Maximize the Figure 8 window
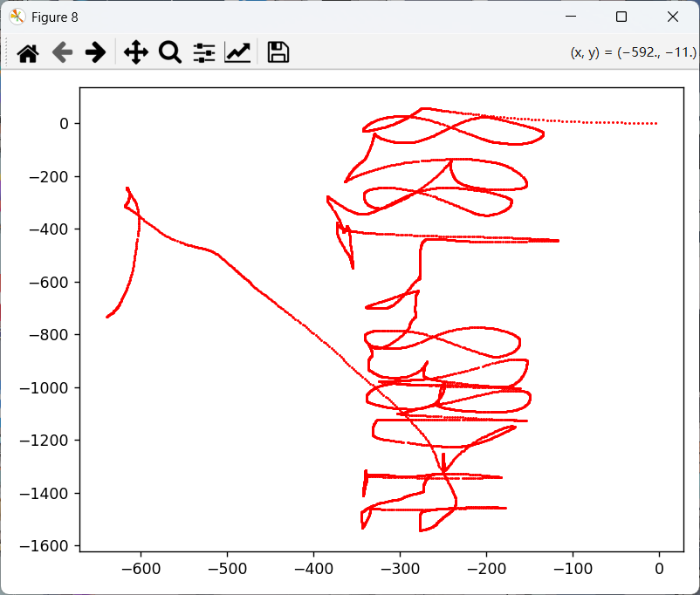 (x=621, y=17)
